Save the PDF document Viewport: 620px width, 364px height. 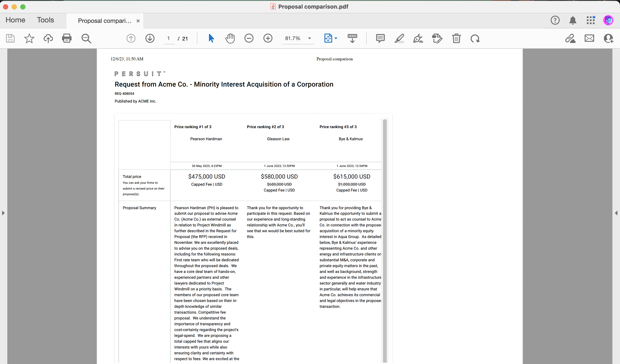(x=10, y=38)
